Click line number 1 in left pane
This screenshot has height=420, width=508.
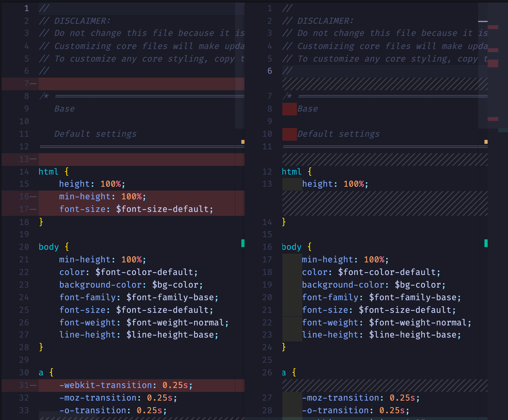(27, 8)
